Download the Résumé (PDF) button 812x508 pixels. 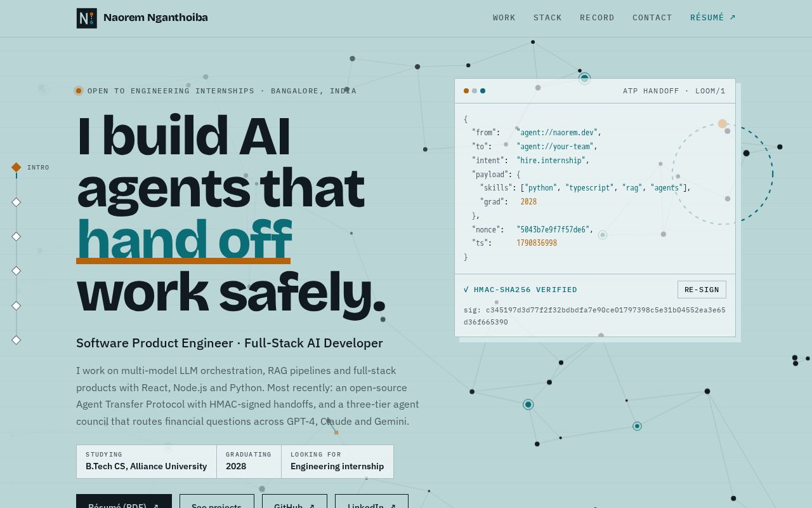124,501
